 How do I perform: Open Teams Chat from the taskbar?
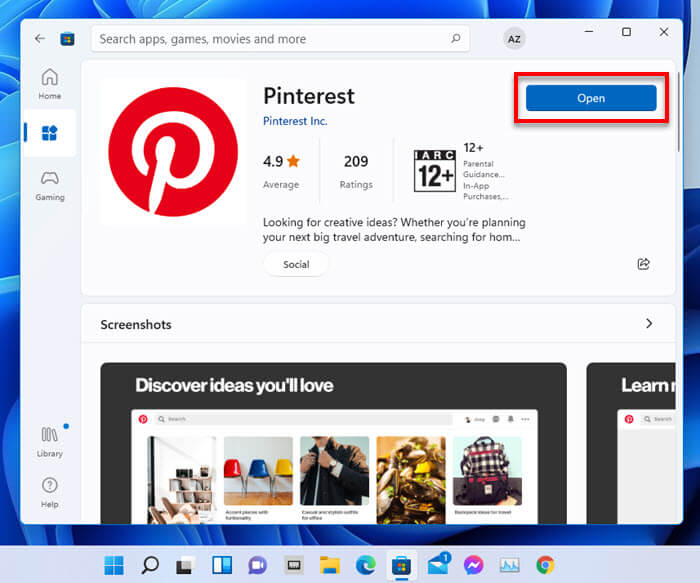click(258, 565)
